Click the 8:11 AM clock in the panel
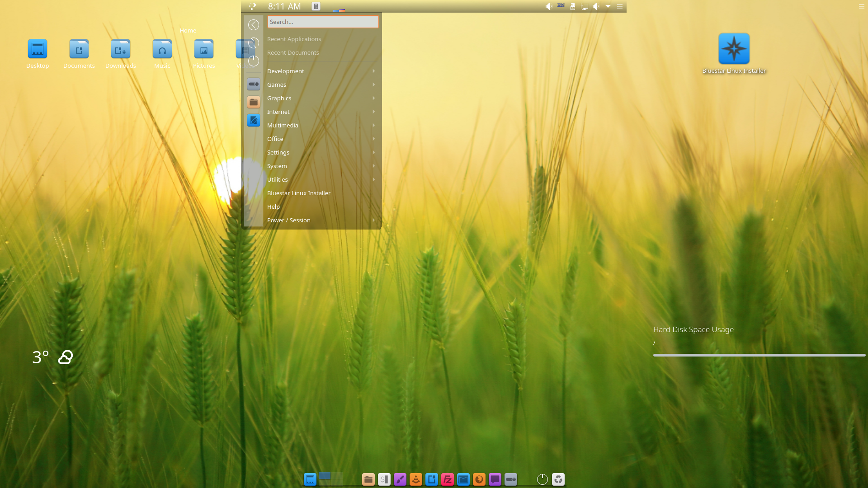The height and width of the screenshot is (488, 868). [284, 6]
